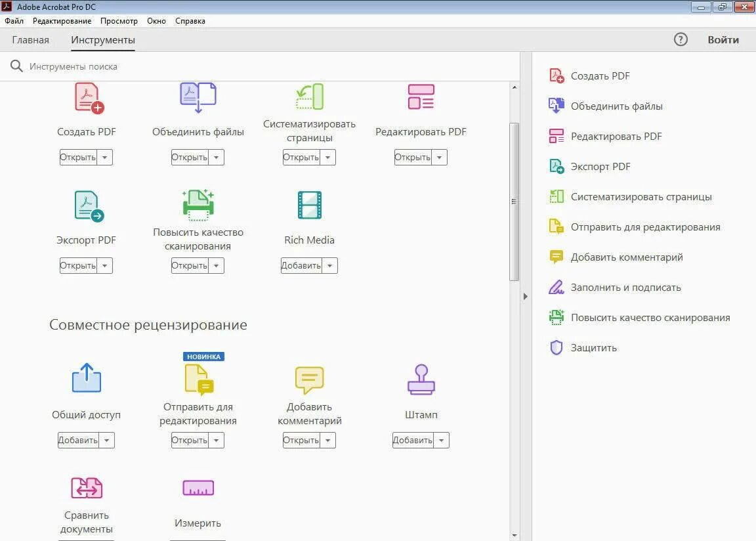756x541 pixels.
Task: Select Добавить комментарий icon in right sidebar
Action: [556, 257]
